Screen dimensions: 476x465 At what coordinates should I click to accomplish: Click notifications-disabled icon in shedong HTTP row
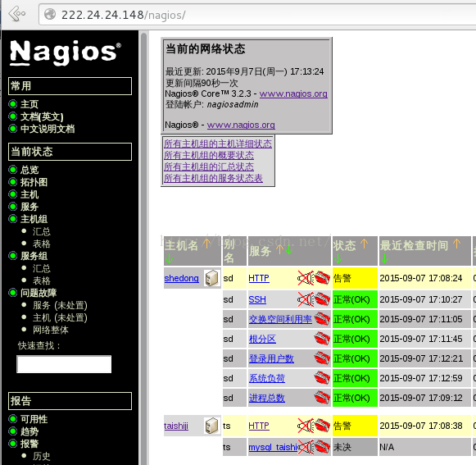coord(306,278)
